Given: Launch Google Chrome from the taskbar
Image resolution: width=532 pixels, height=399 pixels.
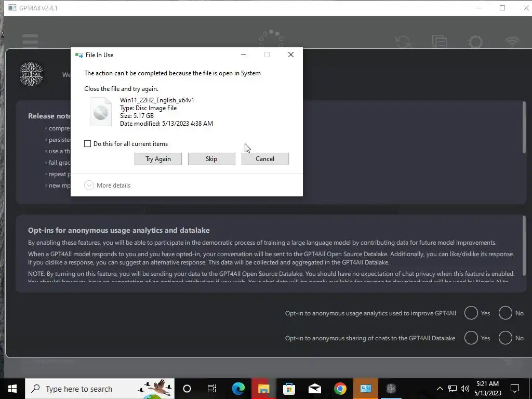Looking at the screenshot, I should click(340, 389).
